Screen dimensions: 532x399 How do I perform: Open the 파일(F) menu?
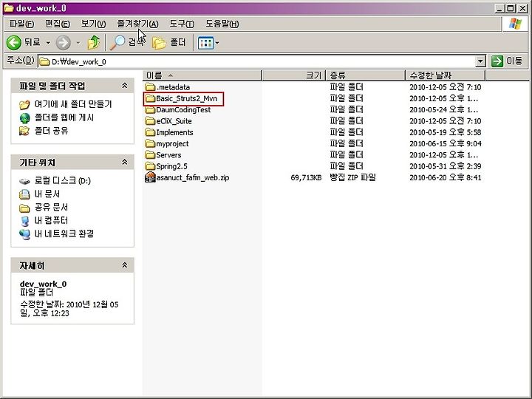21,24
